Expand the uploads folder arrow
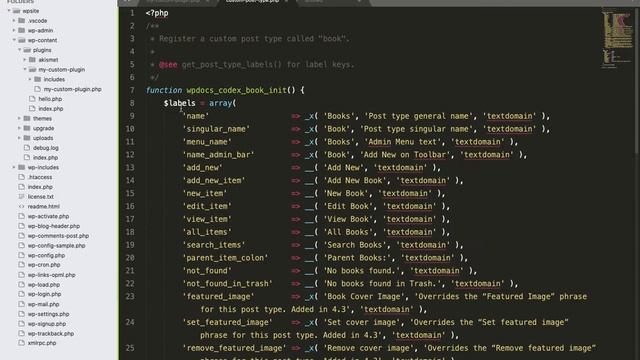 tap(19, 138)
